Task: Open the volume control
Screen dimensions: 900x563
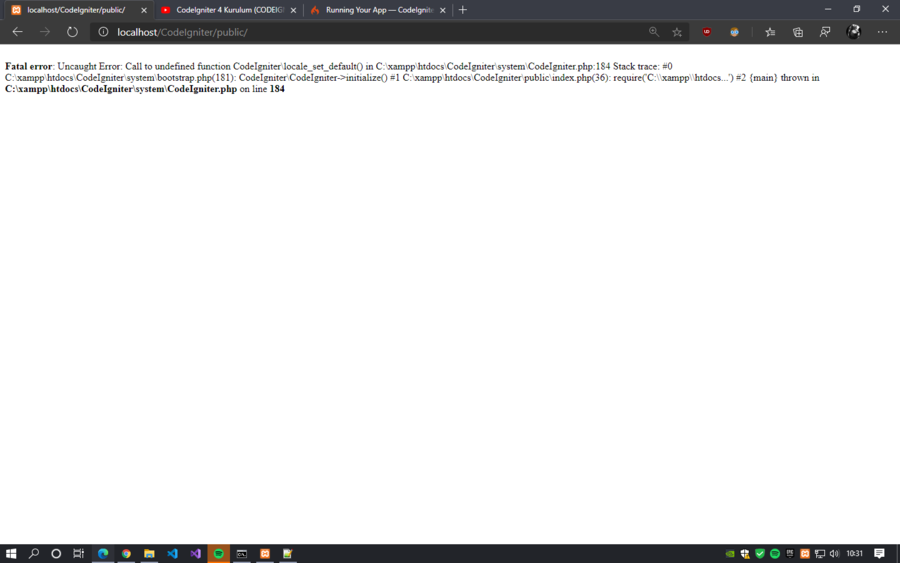Action: point(834,554)
